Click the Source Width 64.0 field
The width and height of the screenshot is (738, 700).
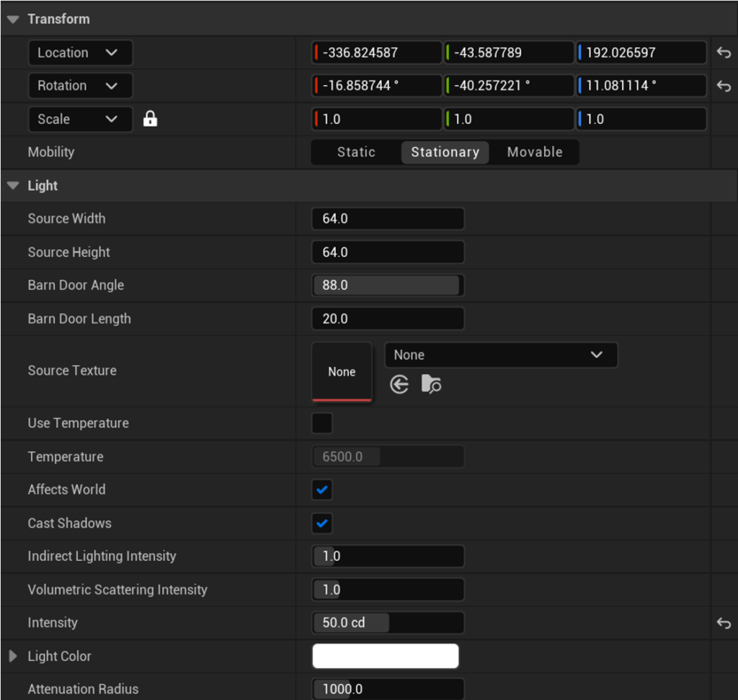[x=388, y=218]
